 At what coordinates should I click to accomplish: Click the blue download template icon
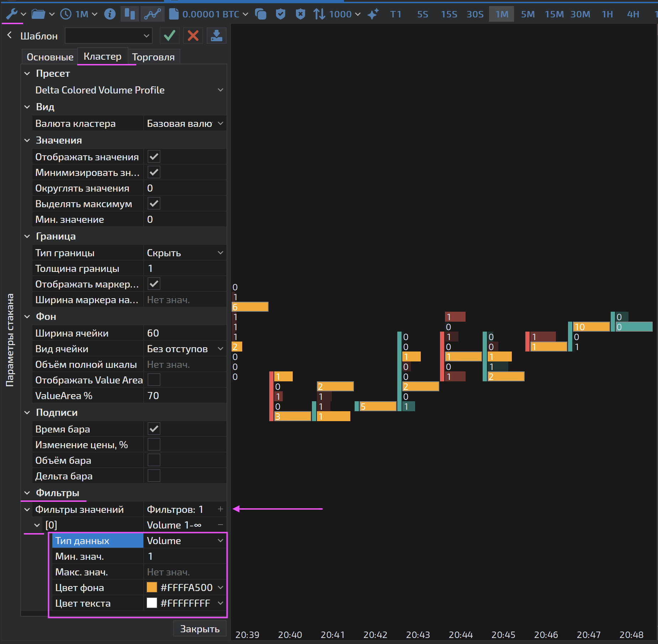point(216,36)
